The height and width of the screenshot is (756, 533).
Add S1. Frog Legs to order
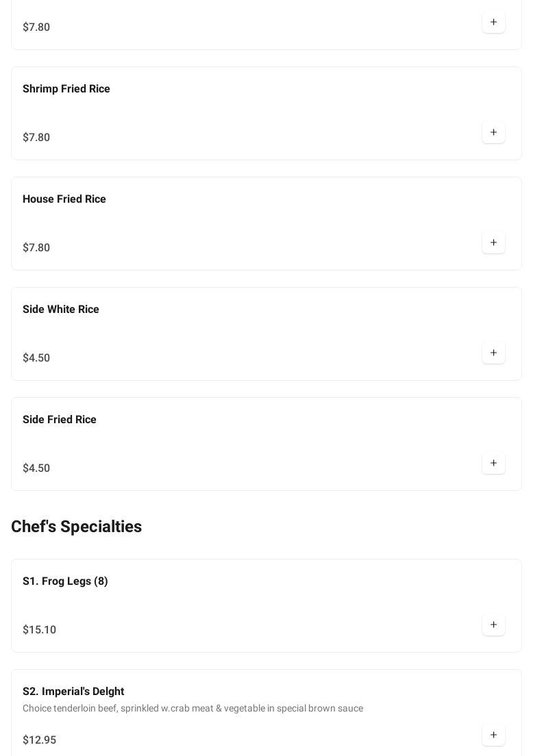pyautogui.click(x=493, y=625)
